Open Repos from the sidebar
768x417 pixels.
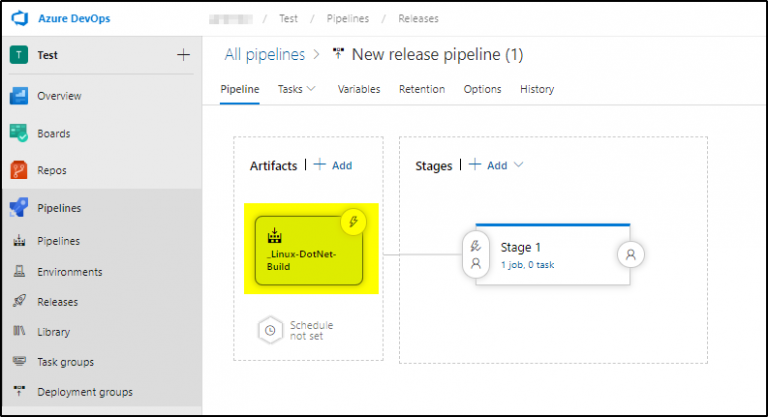coord(52,170)
